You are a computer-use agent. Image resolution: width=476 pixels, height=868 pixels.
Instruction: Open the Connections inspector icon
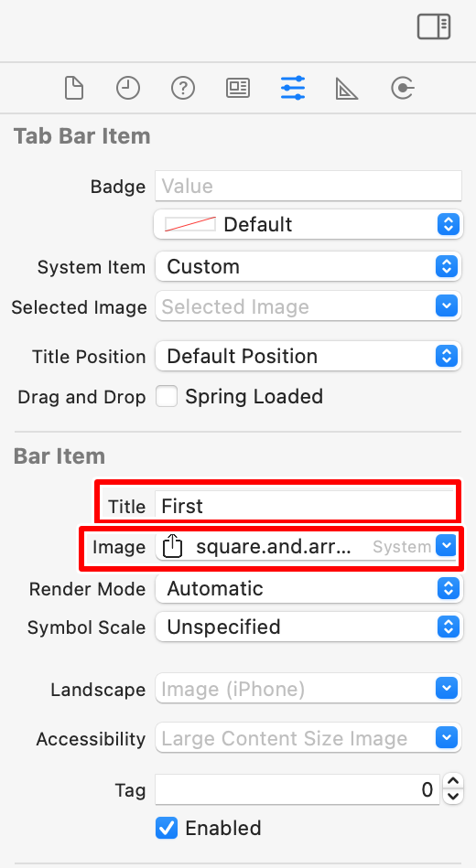click(402, 88)
